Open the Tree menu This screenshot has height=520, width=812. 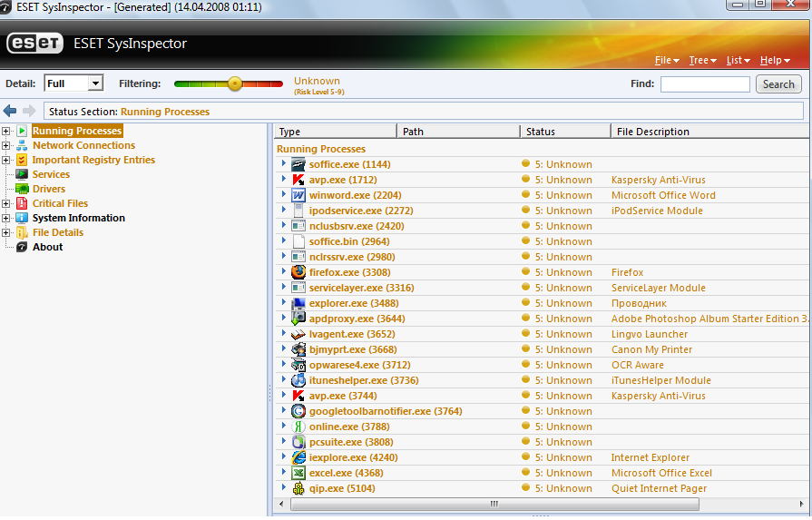coord(702,60)
